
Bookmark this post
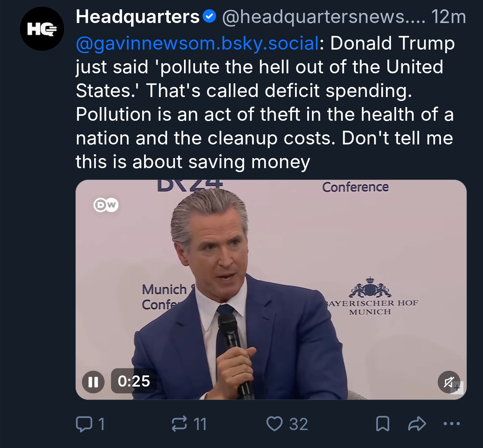click(382, 424)
